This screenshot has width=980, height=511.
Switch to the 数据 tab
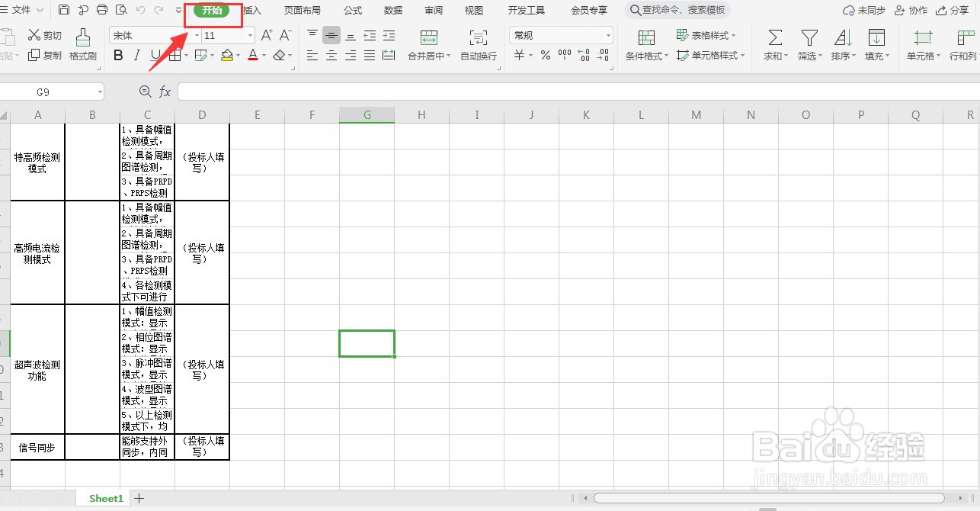[x=393, y=11]
